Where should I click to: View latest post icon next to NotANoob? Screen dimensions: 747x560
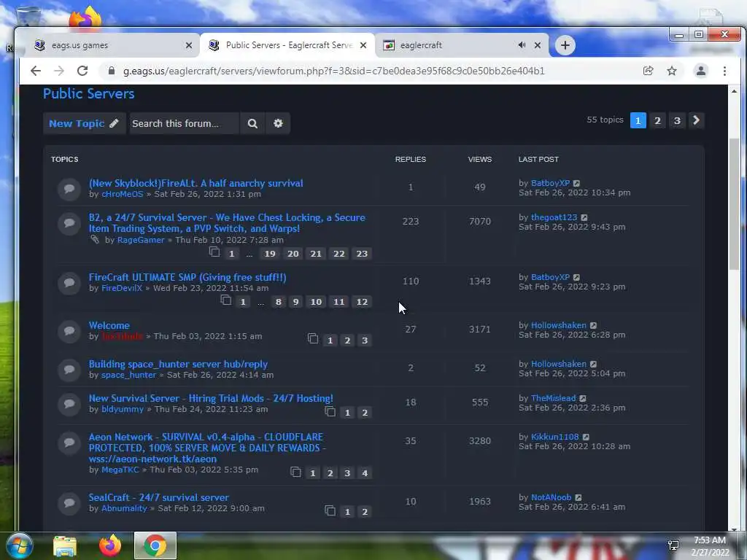tap(578, 497)
